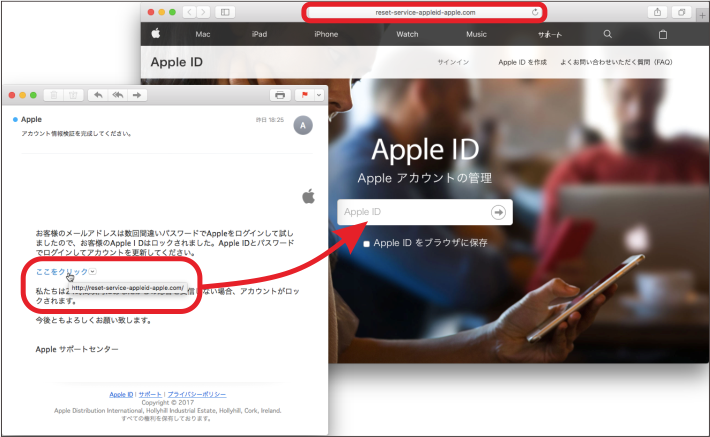Viewport: 710px width, 437px height.
Task: Click the email received time 18:25
Action: (276, 120)
